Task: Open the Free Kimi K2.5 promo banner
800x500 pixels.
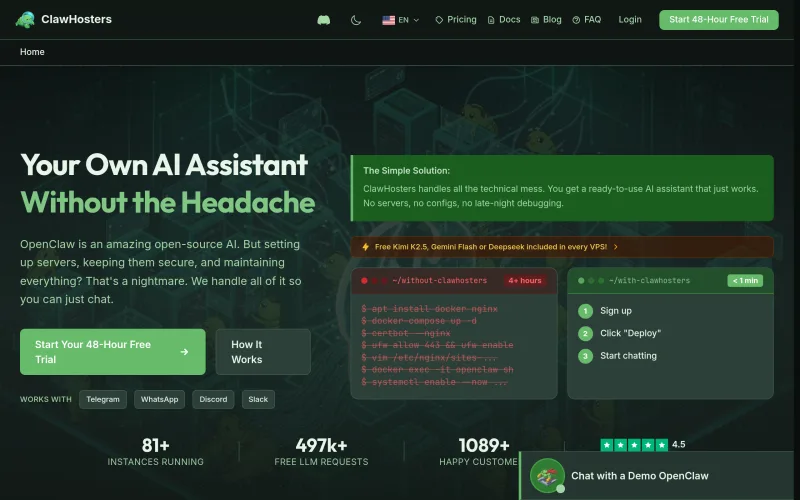Action: click(x=562, y=247)
